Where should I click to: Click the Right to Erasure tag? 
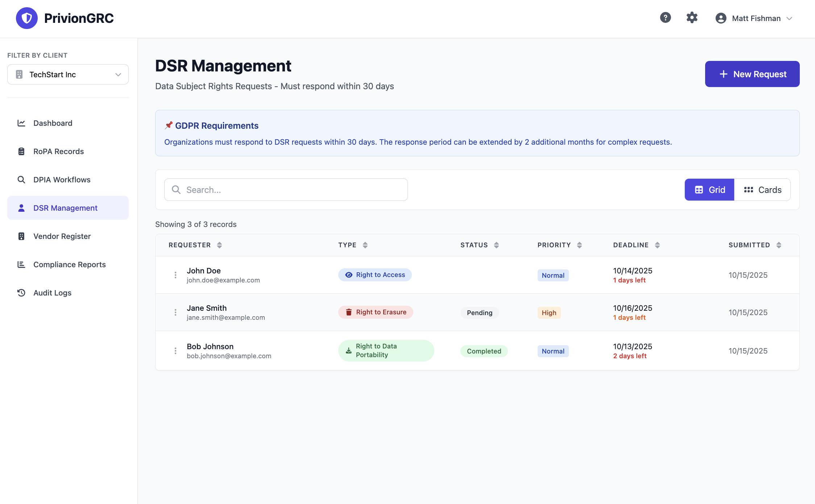pyautogui.click(x=376, y=313)
